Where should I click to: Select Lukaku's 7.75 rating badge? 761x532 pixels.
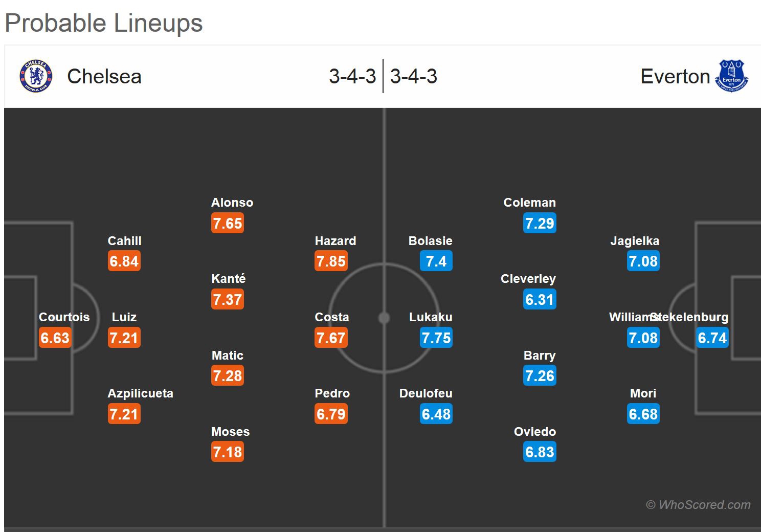coord(436,338)
